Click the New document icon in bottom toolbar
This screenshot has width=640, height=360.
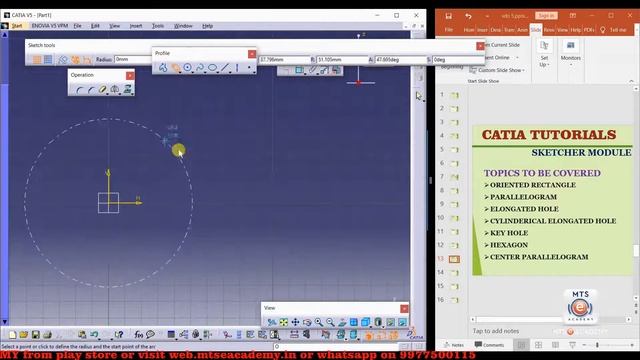point(12,335)
